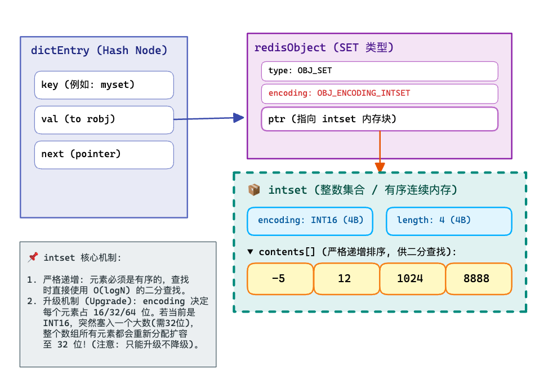Click the orange arrowhead pointing to intset

[x=380, y=167]
